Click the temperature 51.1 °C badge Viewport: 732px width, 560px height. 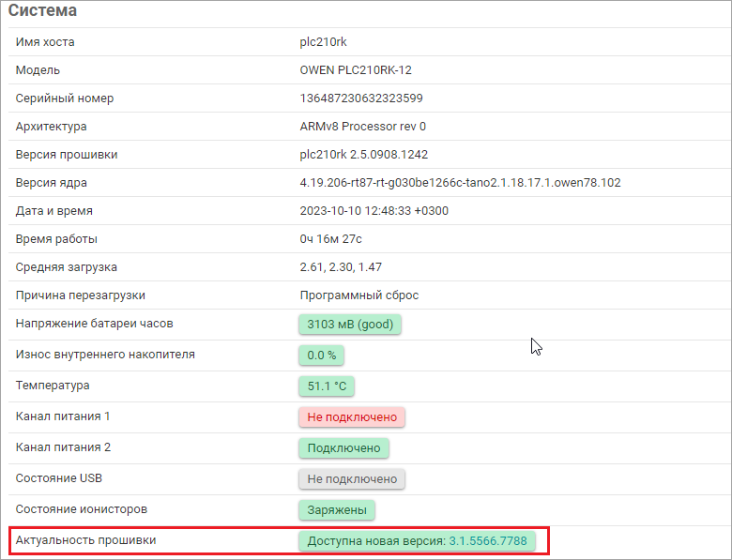(327, 386)
